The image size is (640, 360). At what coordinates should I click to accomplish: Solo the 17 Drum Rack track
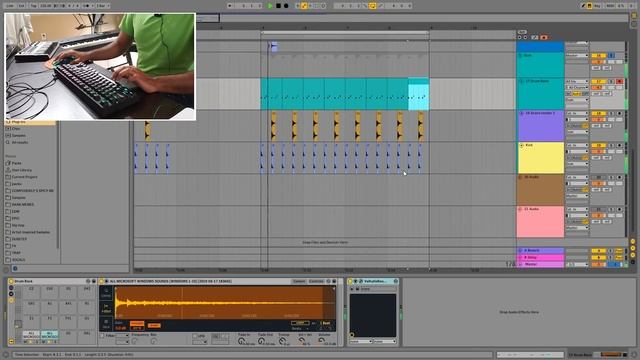click(x=611, y=82)
